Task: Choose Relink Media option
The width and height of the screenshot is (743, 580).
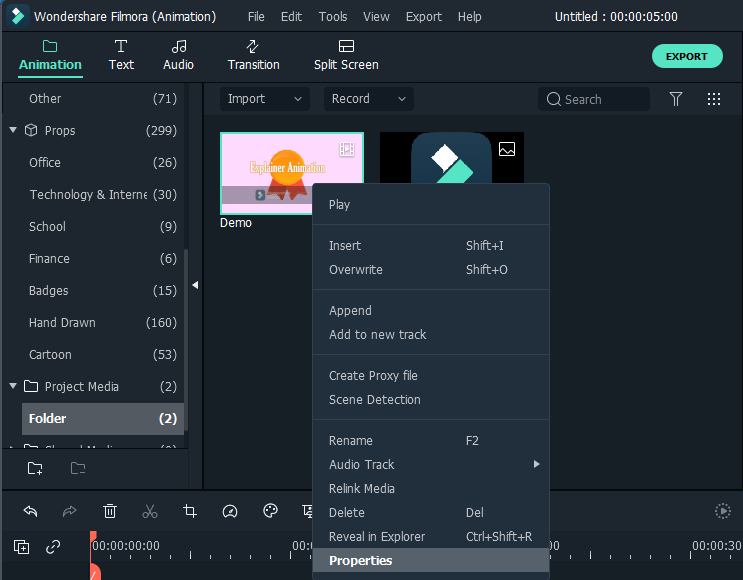Action: [431, 489]
